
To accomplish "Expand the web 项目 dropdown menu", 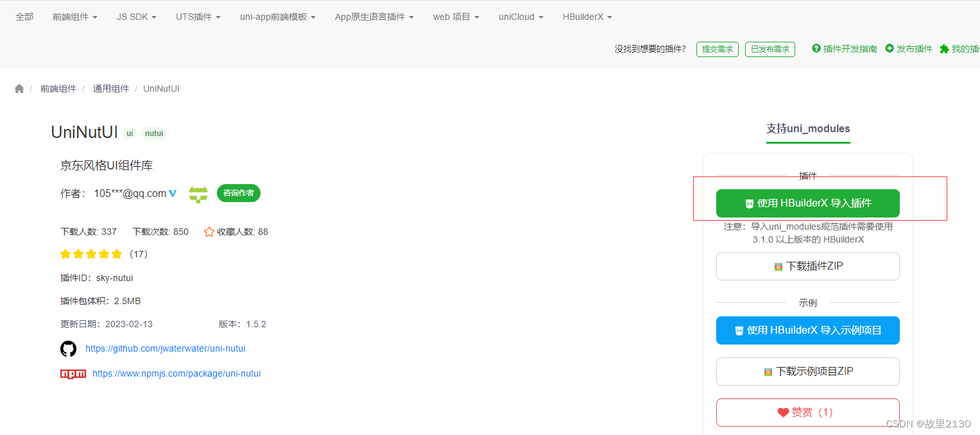I will point(456,17).
